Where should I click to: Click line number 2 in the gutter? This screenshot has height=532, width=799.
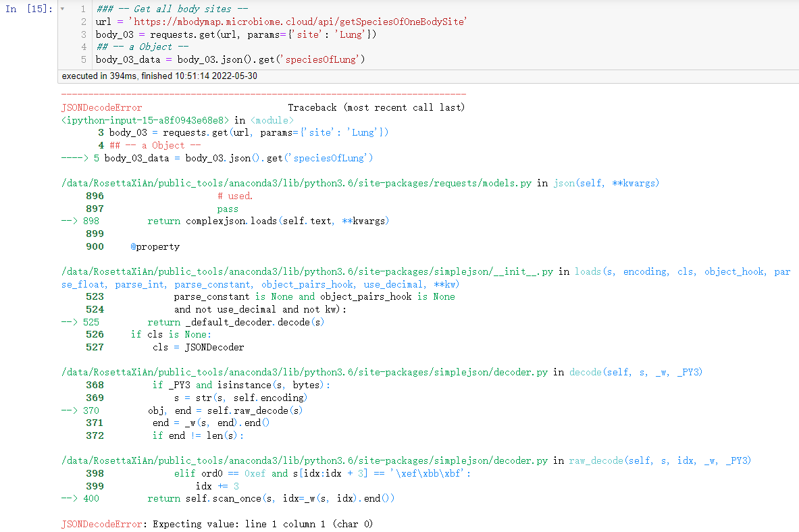click(84, 22)
